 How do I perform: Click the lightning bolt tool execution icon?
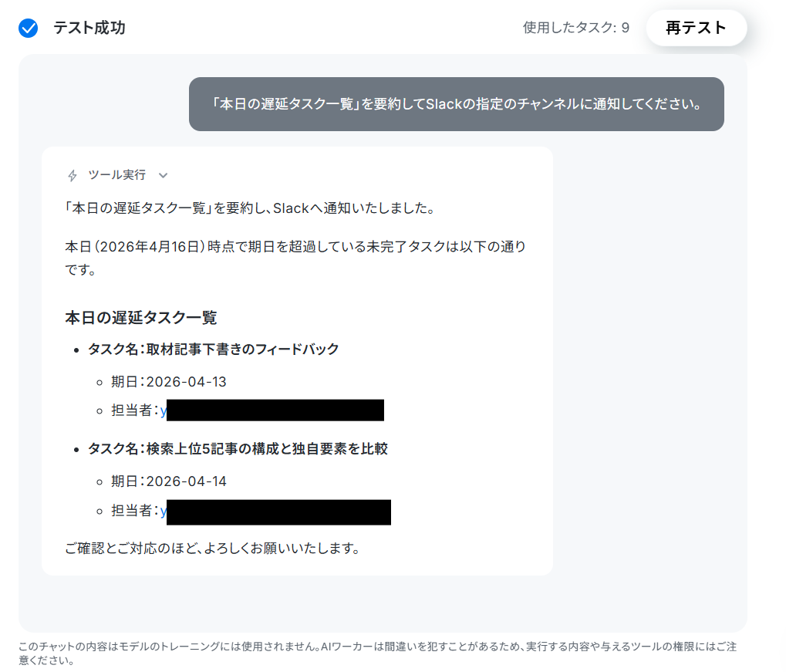(73, 176)
